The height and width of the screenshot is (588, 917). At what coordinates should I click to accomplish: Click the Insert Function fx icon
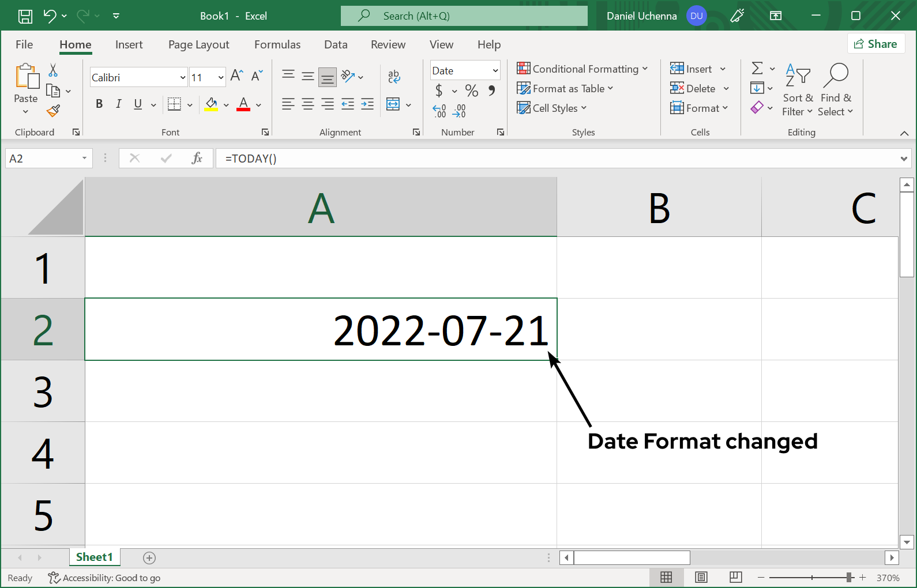point(197,159)
